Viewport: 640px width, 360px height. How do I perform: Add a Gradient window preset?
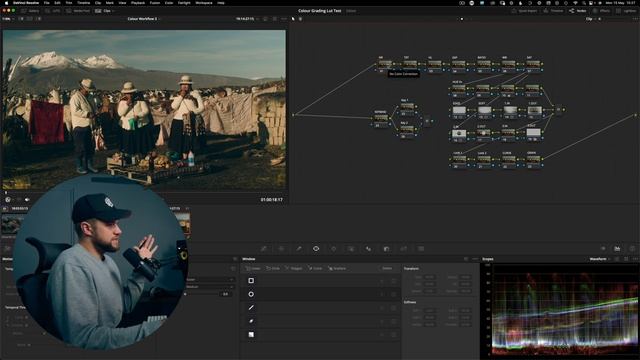[337, 269]
